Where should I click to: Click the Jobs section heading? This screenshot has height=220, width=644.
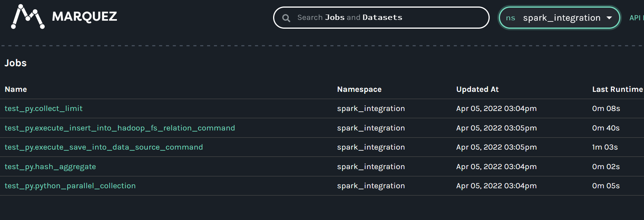[x=15, y=63]
